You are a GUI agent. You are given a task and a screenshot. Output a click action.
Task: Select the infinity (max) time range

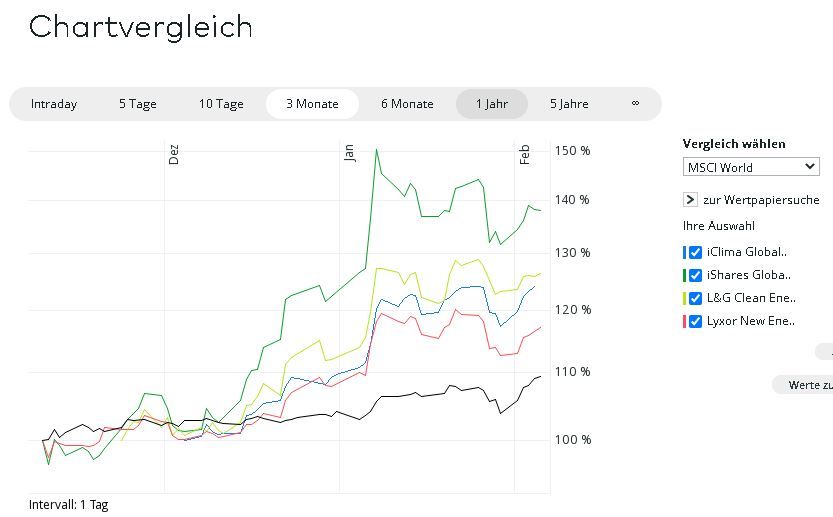(x=635, y=104)
